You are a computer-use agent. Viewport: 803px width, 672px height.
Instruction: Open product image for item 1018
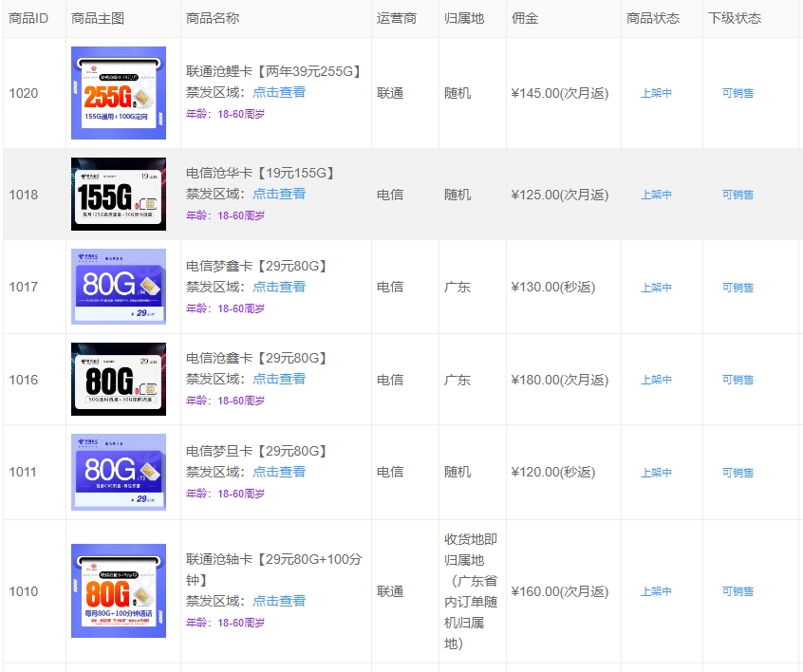pyautogui.click(x=119, y=195)
